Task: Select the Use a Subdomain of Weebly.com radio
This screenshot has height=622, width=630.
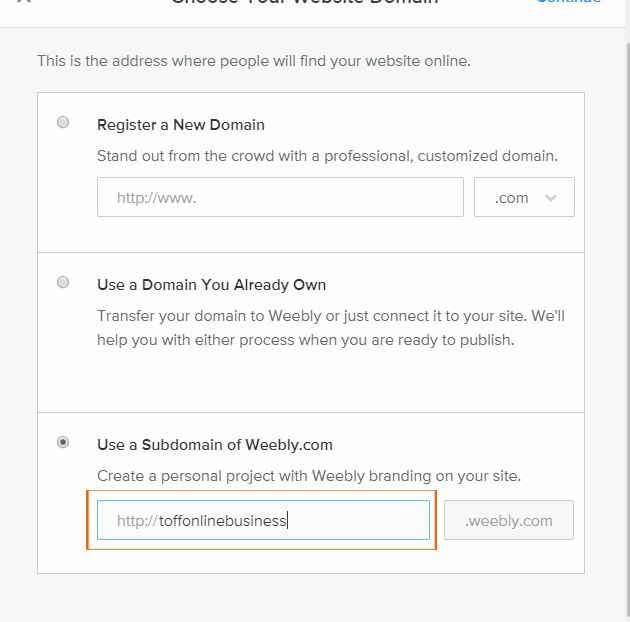Action: pos(63,442)
